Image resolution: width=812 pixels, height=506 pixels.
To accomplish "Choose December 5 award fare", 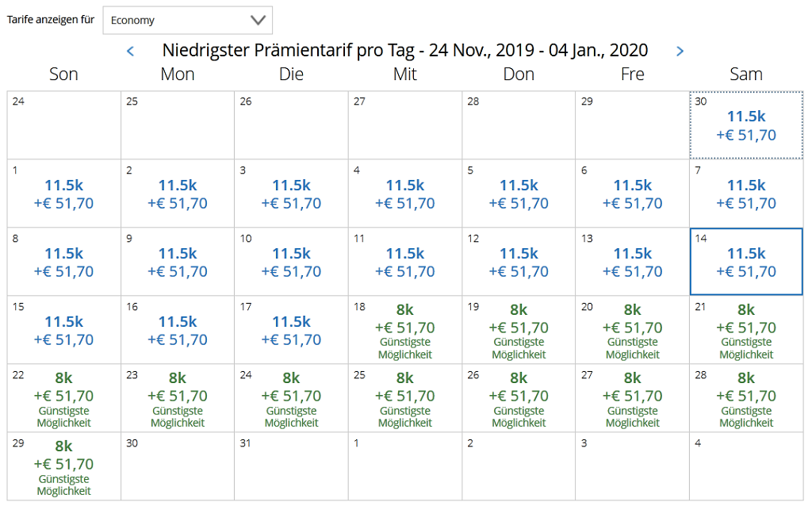I will (519, 194).
